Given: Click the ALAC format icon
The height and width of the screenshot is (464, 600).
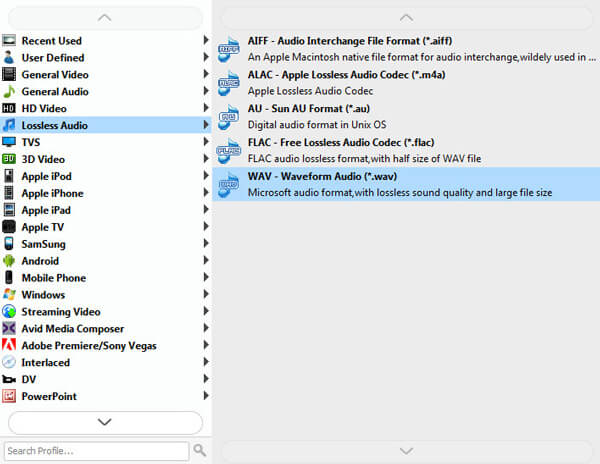Looking at the screenshot, I should tap(228, 83).
